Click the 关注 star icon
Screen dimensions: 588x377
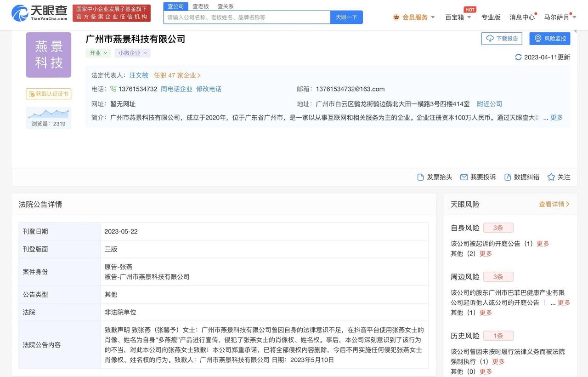pos(551,177)
